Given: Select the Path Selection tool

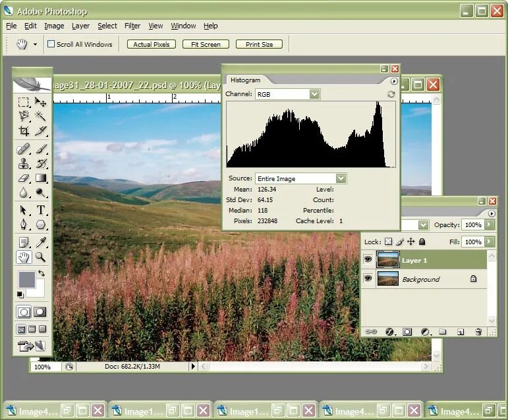Looking at the screenshot, I should click(x=24, y=210).
